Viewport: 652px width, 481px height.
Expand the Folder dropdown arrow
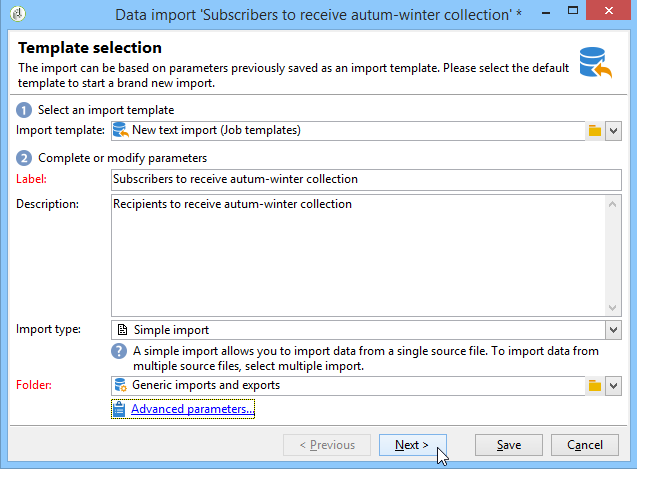tap(614, 385)
